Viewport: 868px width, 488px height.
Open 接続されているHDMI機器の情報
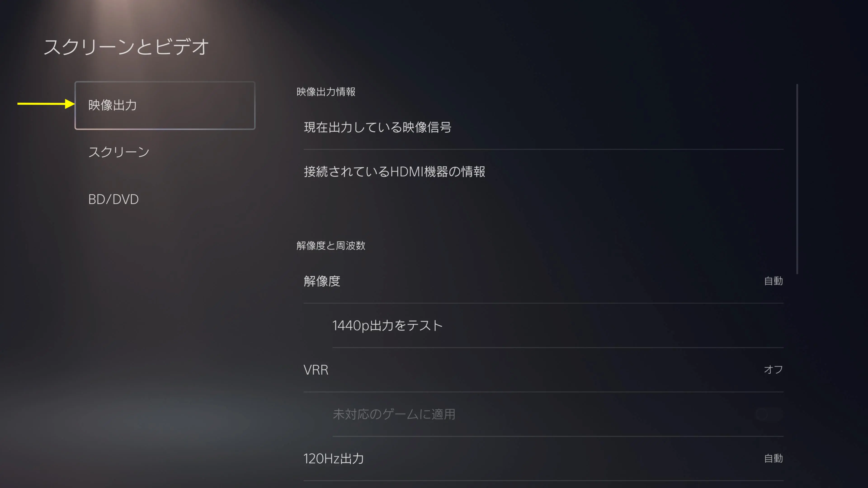point(543,172)
